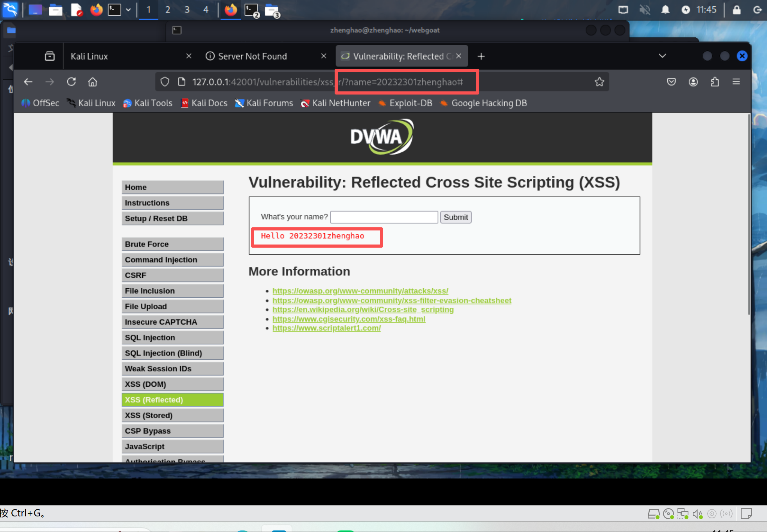Image resolution: width=767 pixels, height=532 pixels.
Task: Click the Save to Pocket icon
Action: coord(671,82)
